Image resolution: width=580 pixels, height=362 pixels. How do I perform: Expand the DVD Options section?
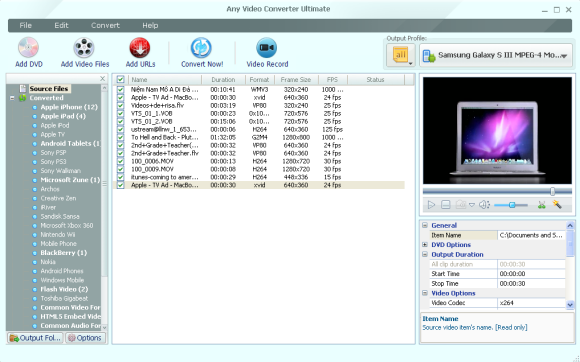(425, 244)
